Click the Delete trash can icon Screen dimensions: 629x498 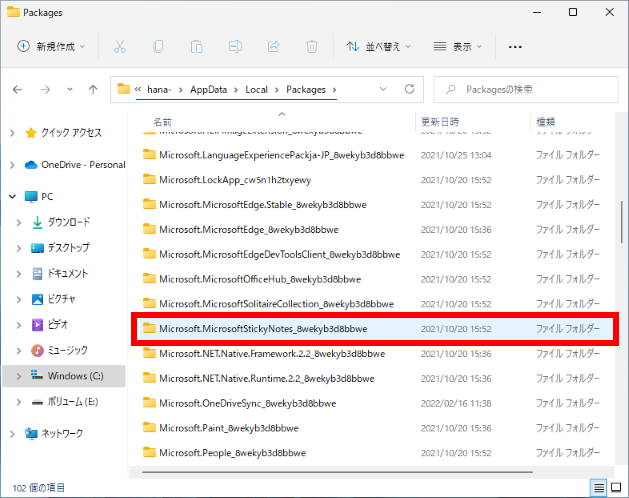[x=312, y=47]
